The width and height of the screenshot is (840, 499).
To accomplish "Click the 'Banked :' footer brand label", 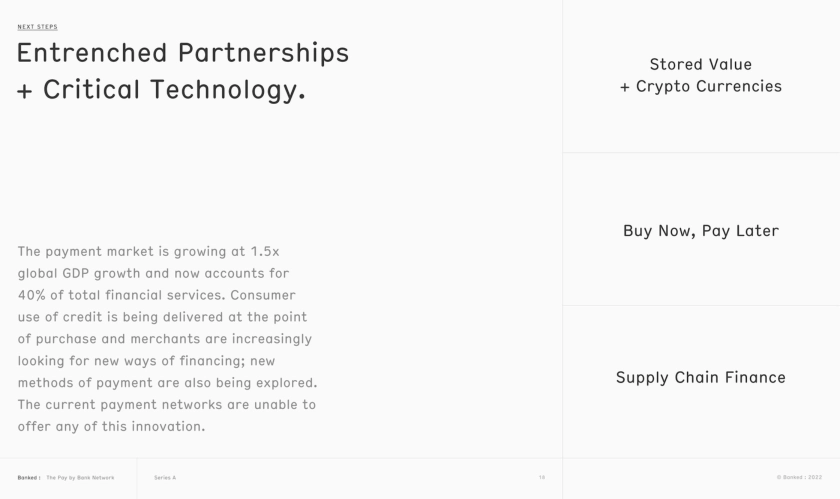I will 29,478.
